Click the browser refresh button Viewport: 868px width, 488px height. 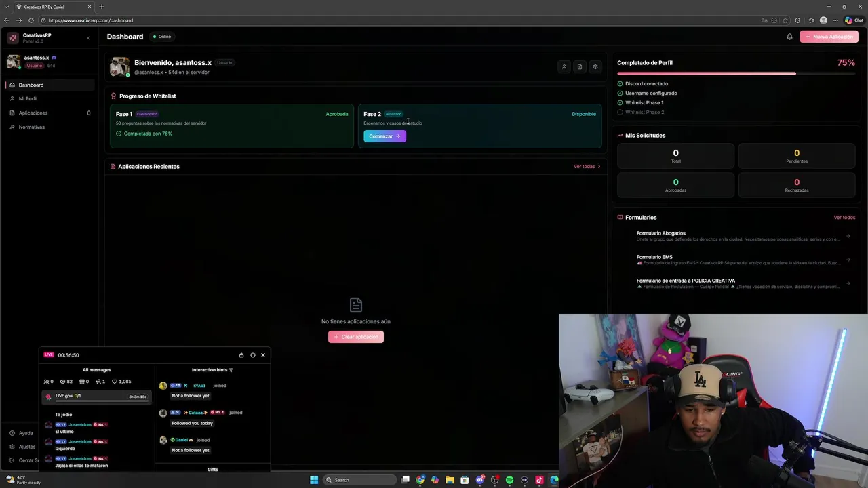coord(31,20)
